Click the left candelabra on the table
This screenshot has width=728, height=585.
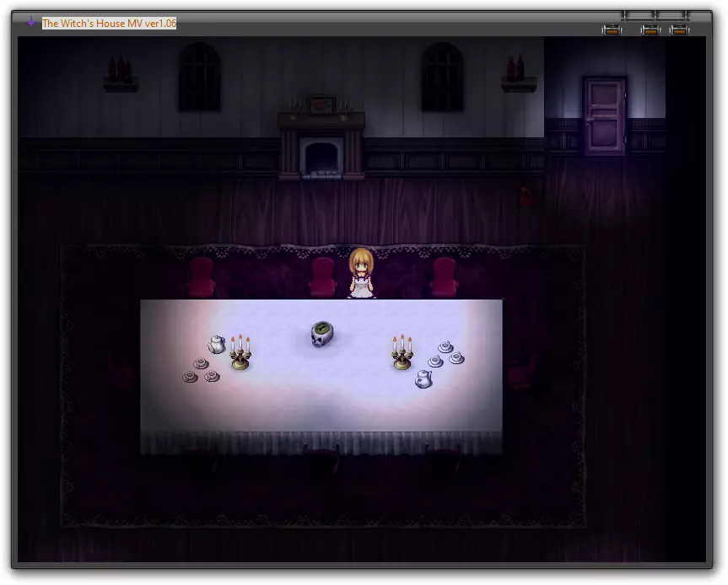[240, 352]
